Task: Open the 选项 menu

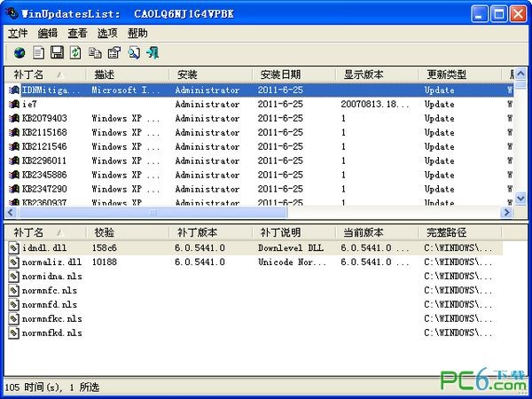Action: [x=107, y=34]
